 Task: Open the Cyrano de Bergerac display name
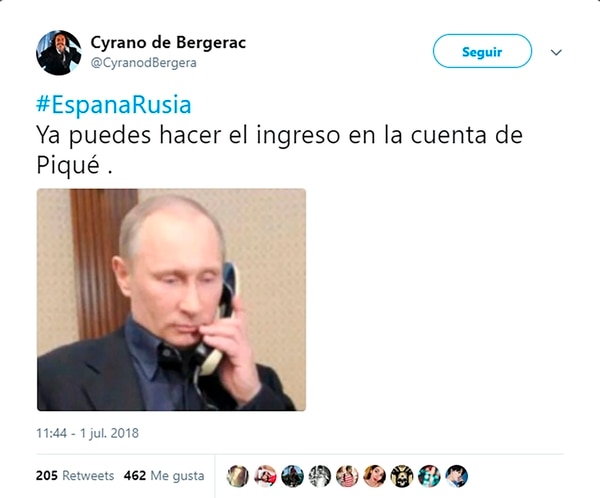click(x=168, y=42)
